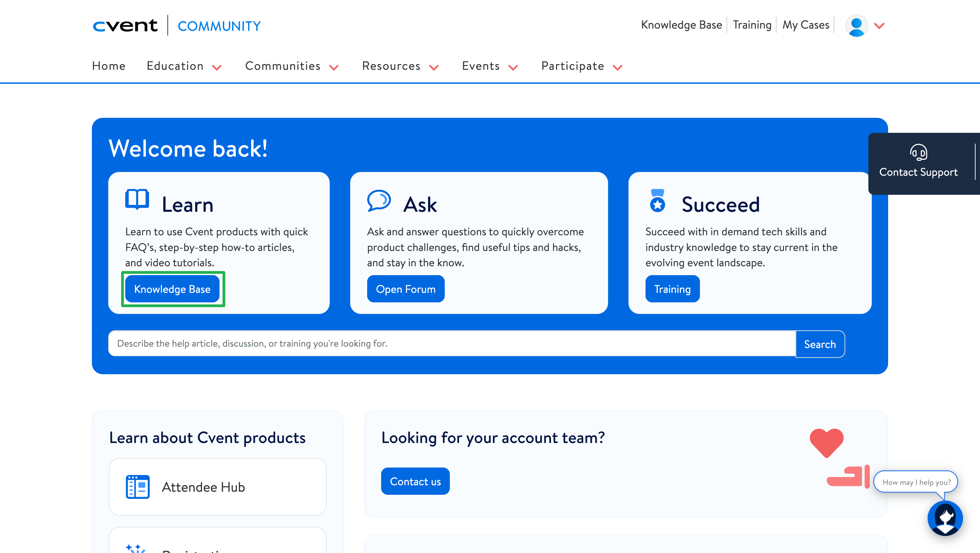Open the Attendee Hub product card
The width and height of the screenshot is (980, 553).
point(218,487)
